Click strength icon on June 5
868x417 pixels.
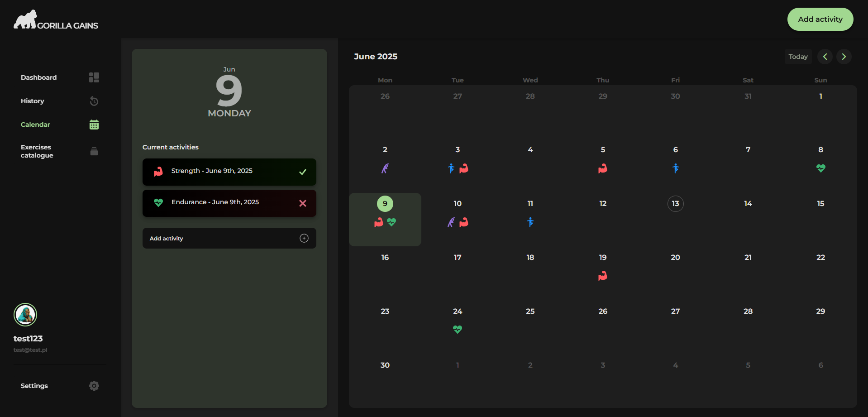pyautogui.click(x=603, y=168)
